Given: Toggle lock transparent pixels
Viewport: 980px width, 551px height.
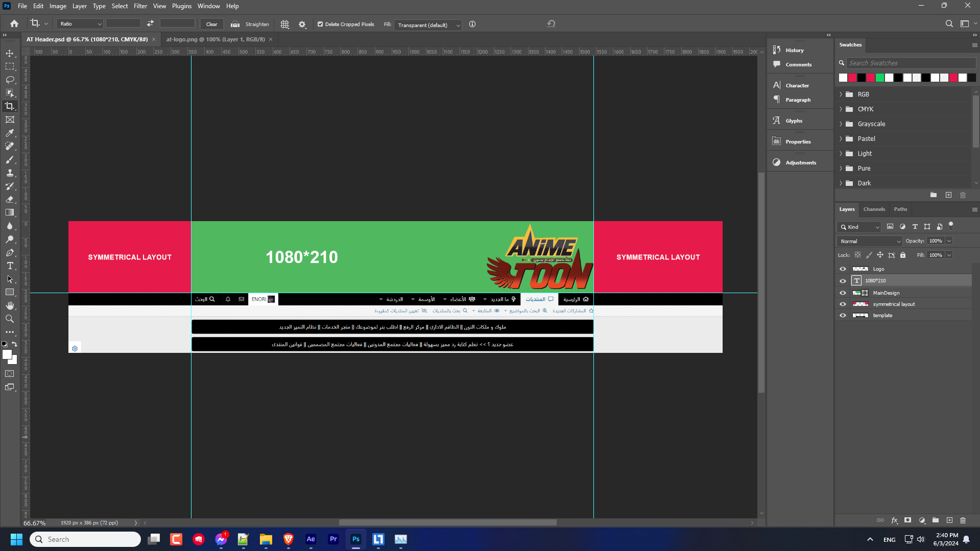Looking at the screenshot, I should pos(857,255).
